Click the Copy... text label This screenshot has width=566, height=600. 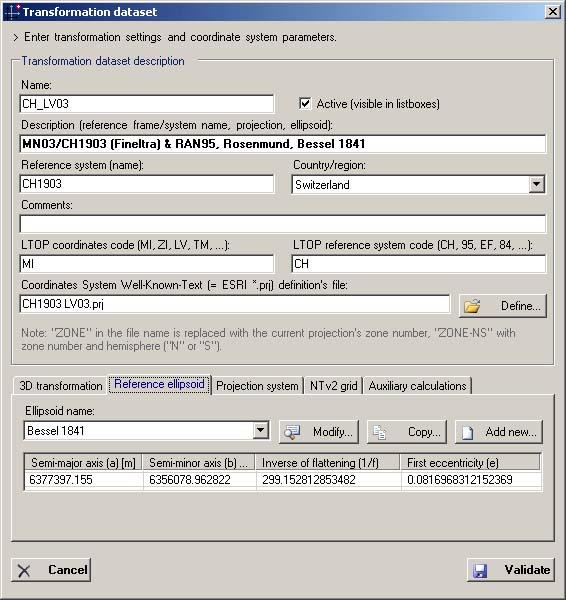click(x=424, y=432)
